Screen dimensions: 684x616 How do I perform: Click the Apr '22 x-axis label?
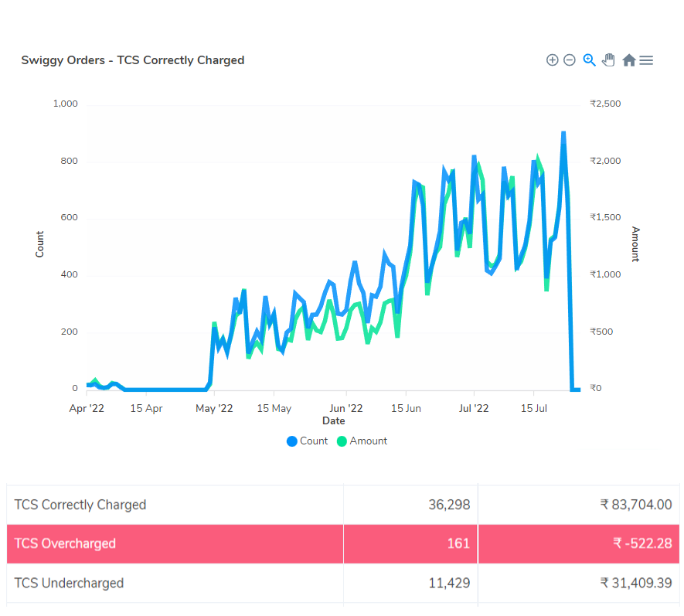coord(87,408)
